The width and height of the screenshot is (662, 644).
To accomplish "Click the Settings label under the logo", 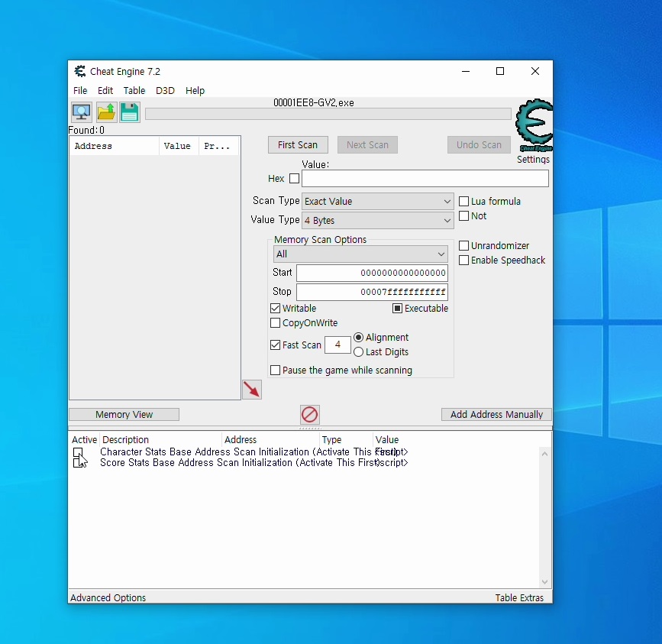I will 533,159.
